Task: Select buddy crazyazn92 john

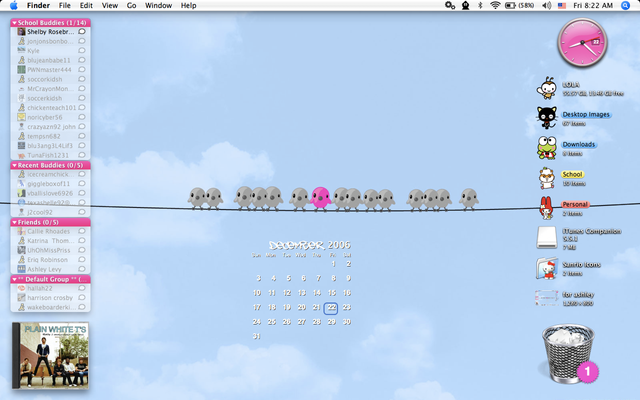Action: click(x=51, y=127)
